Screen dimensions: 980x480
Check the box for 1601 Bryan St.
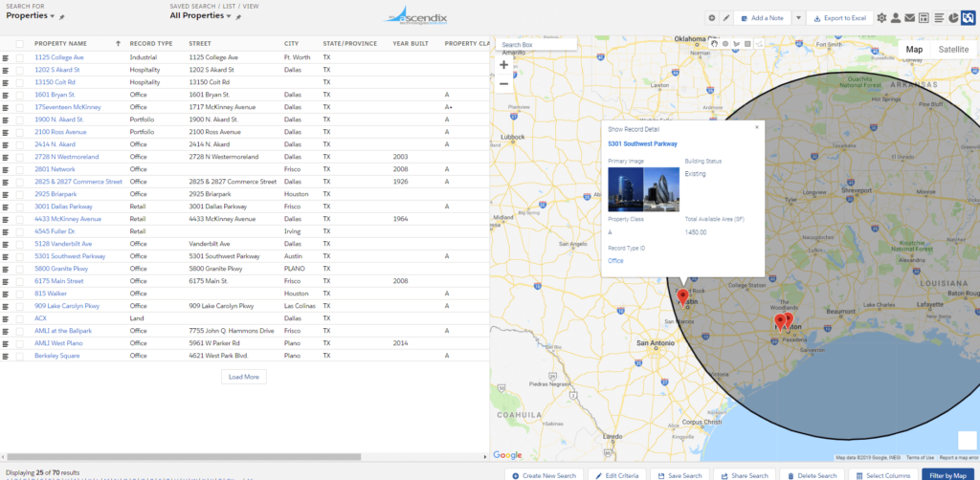coord(20,95)
